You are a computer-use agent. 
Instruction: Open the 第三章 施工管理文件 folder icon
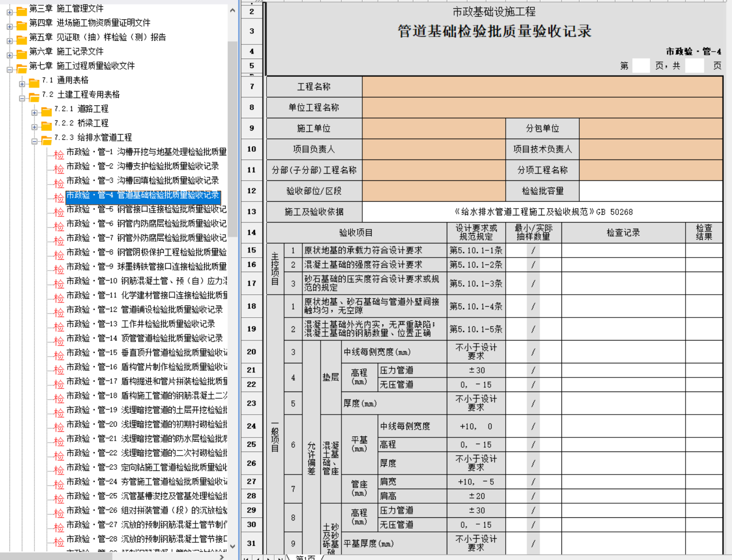pos(21,11)
